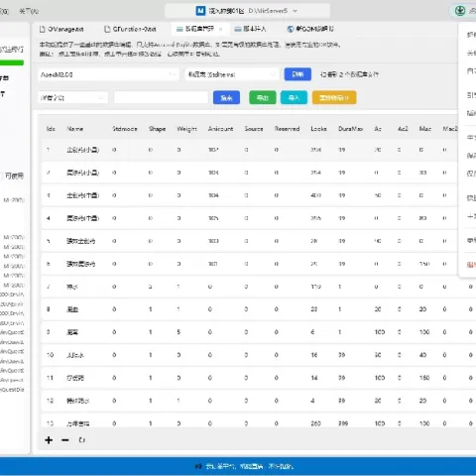Click the file icon on QManage.txt tab

coord(43,29)
